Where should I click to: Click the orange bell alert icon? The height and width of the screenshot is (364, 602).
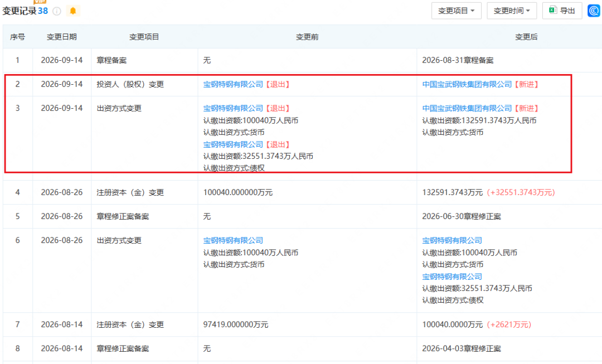click(73, 11)
